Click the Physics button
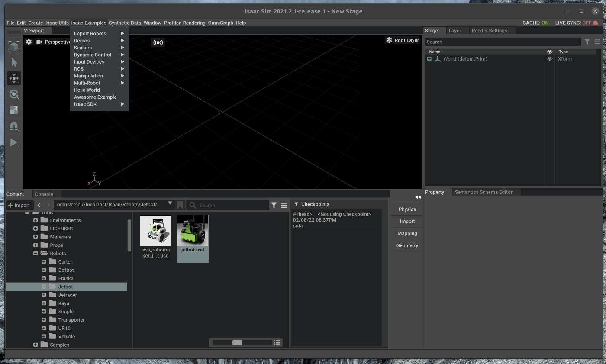Image resolution: width=606 pixels, height=364 pixels. click(x=407, y=209)
